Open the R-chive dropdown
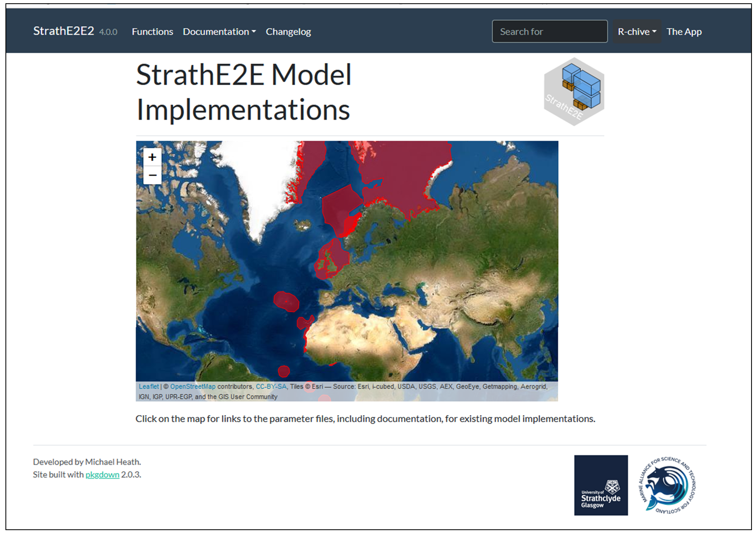Image resolution: width=756 pixels, height=535 pixels. 636,32
